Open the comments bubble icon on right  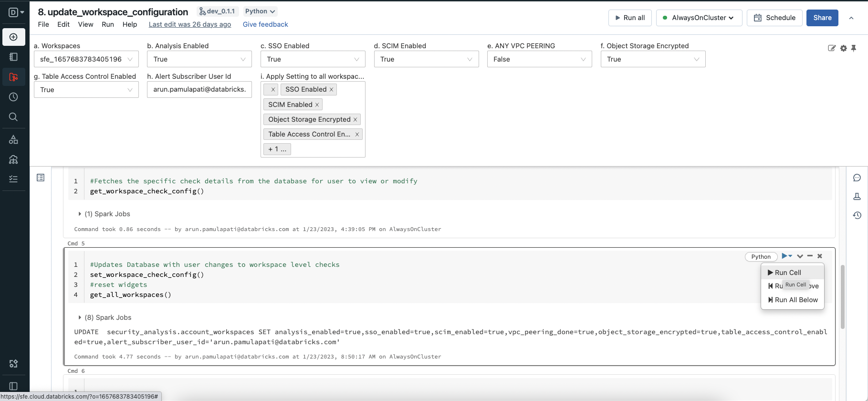[x=857, y=178]
